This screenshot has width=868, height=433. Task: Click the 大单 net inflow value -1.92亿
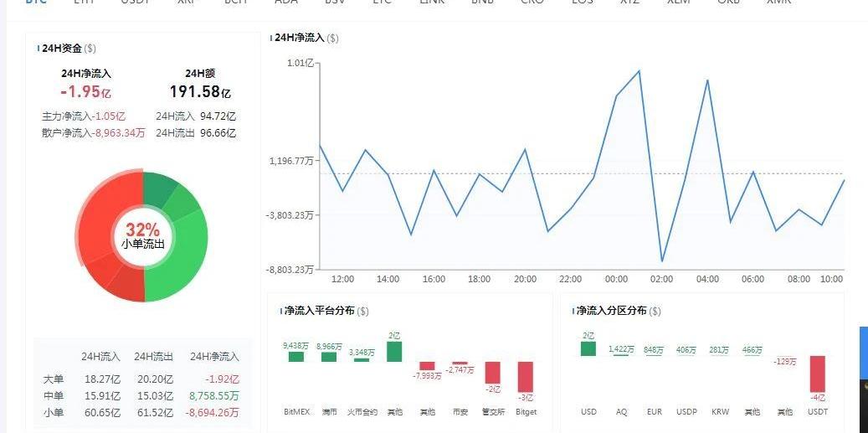pos(222,379)
